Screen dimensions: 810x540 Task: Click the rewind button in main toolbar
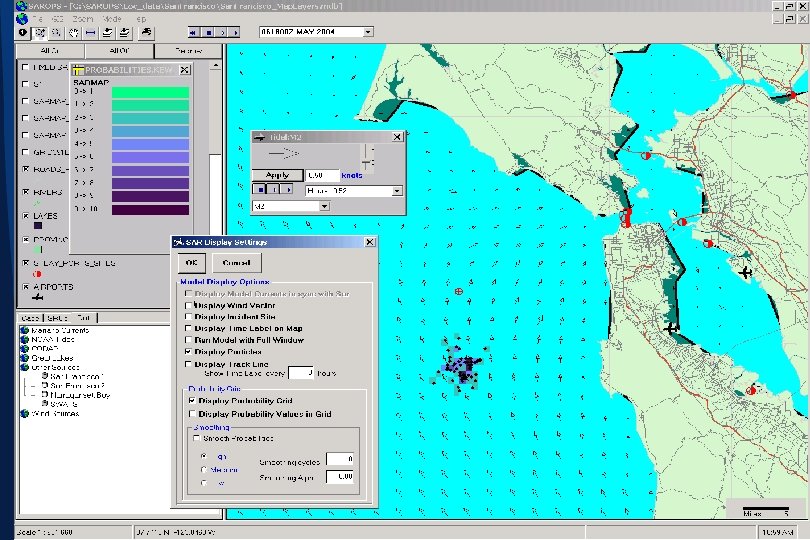pyautogui.click(x=193, y=32)
